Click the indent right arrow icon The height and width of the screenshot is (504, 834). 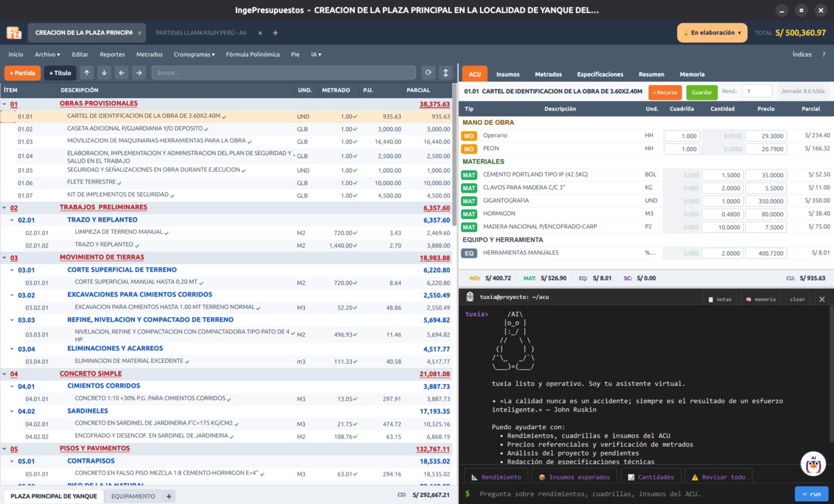139,73
